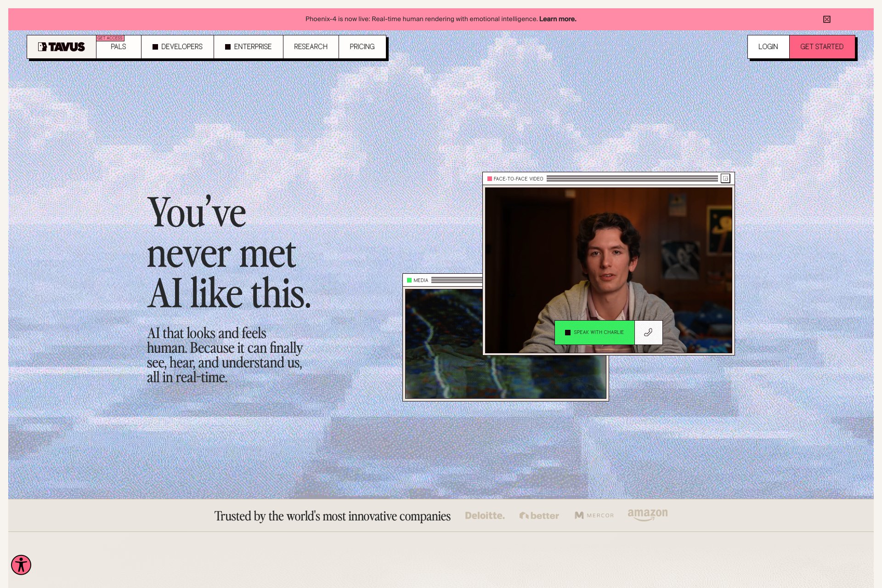Open the Developers dropdown menu

pos(177,47)
